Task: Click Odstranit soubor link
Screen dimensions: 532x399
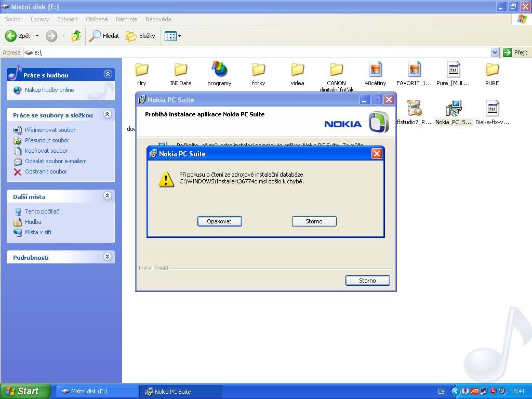Action: click(46, 171)
